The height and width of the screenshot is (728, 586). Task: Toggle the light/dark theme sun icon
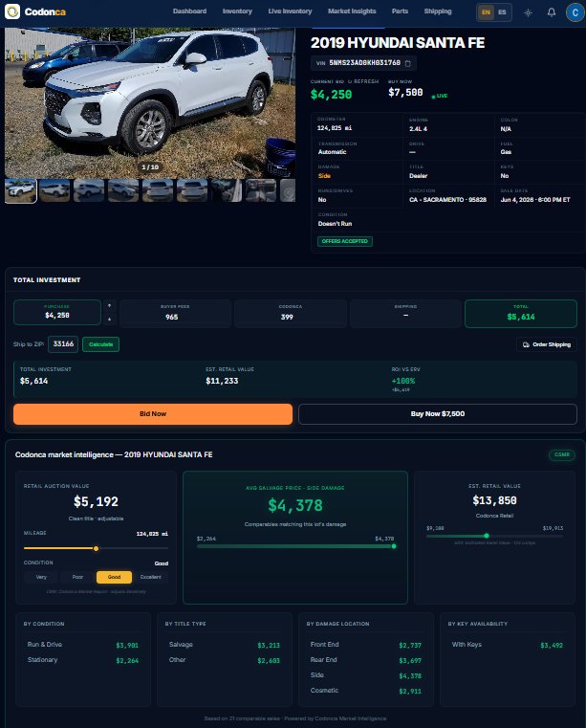(528, 12)
